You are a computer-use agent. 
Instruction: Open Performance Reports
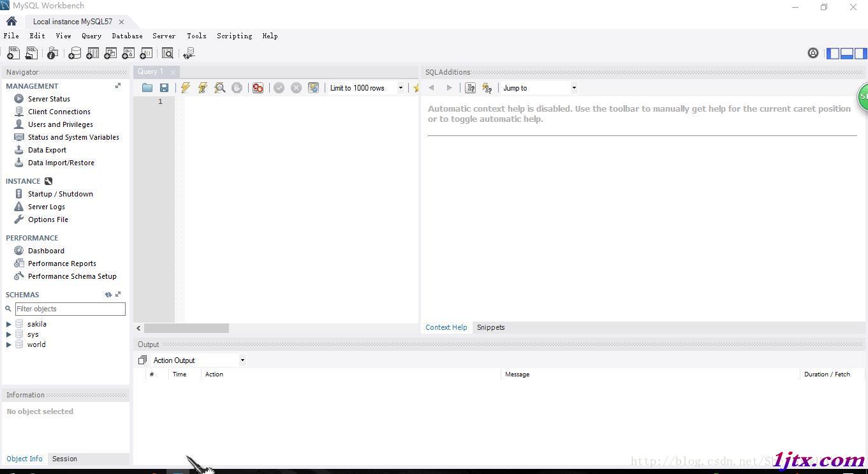[x=62, y=263]
